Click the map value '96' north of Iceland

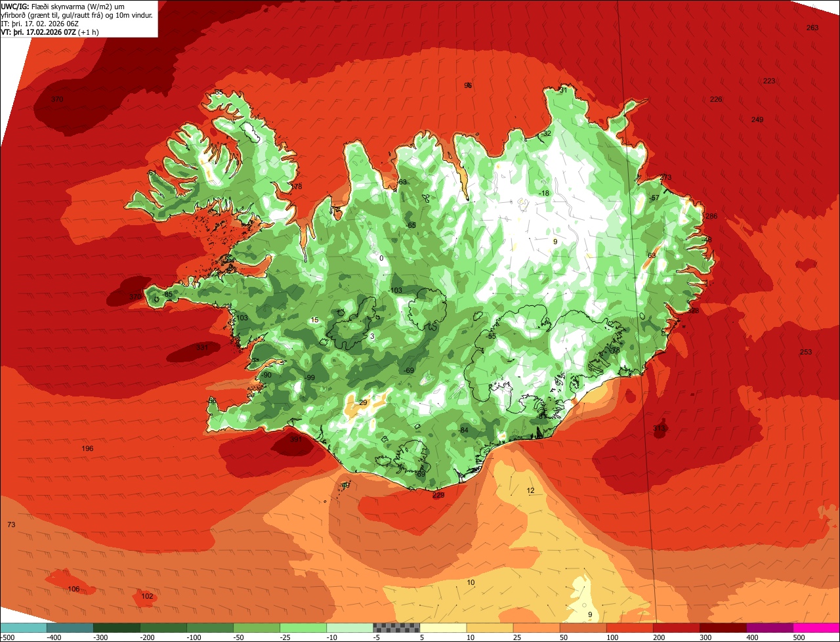(468, 85)
